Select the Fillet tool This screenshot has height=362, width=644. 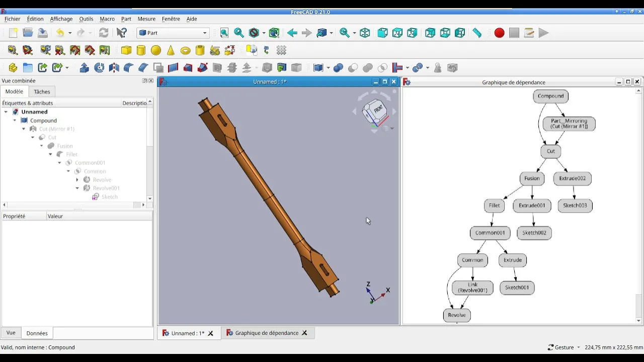(128, 67)
